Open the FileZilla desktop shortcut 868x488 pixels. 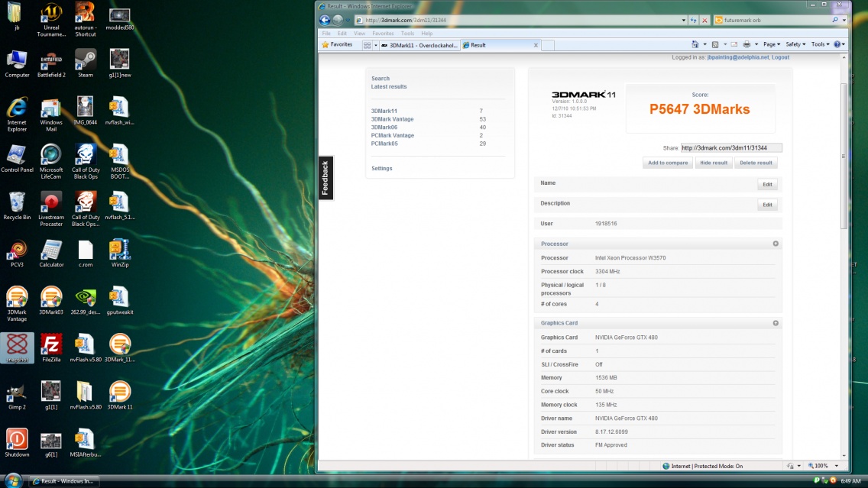point(51,346)
